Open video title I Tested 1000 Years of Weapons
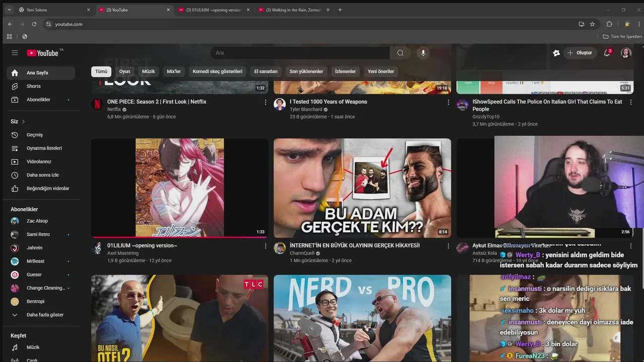Image resolution: width=644 pixels, height=362 pixels. tap(329, 102)
